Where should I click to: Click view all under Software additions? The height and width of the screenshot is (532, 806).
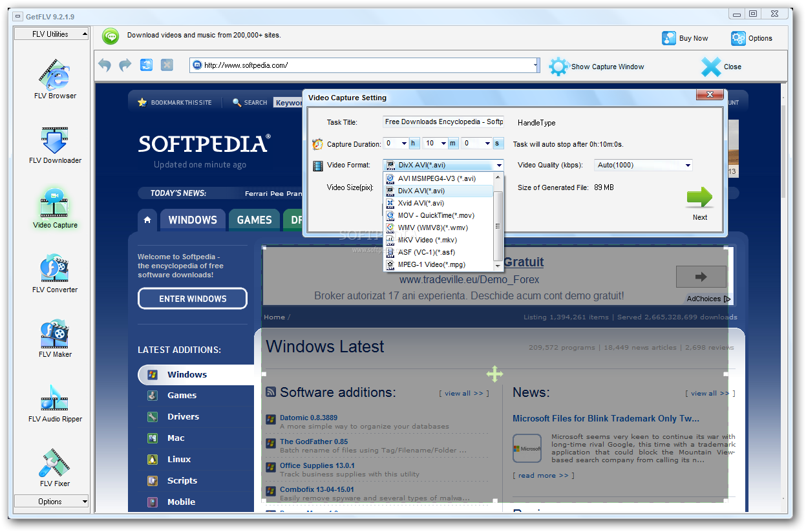point(463,393)
